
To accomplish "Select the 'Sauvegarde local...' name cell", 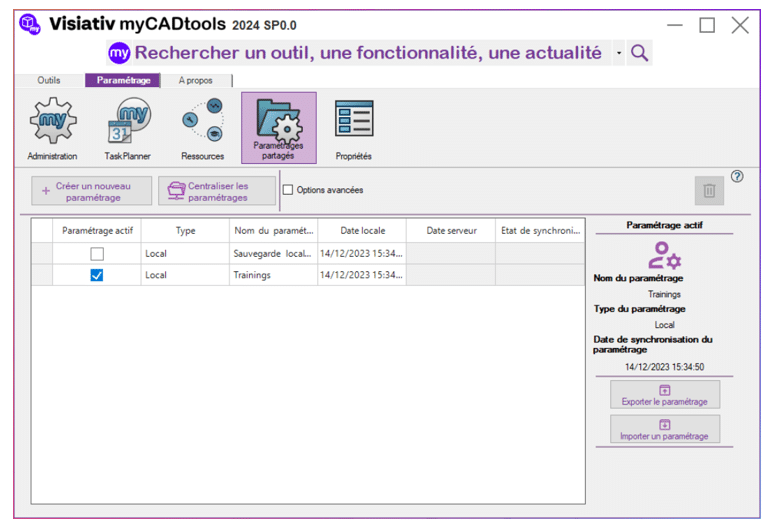I will click(273, 254).
